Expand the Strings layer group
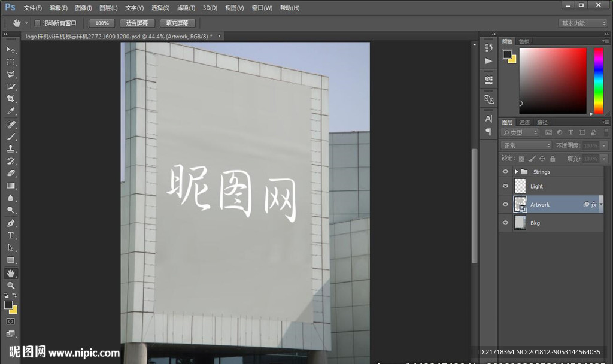The height and width of the screenshot is (364, 613). pos(517,172)
